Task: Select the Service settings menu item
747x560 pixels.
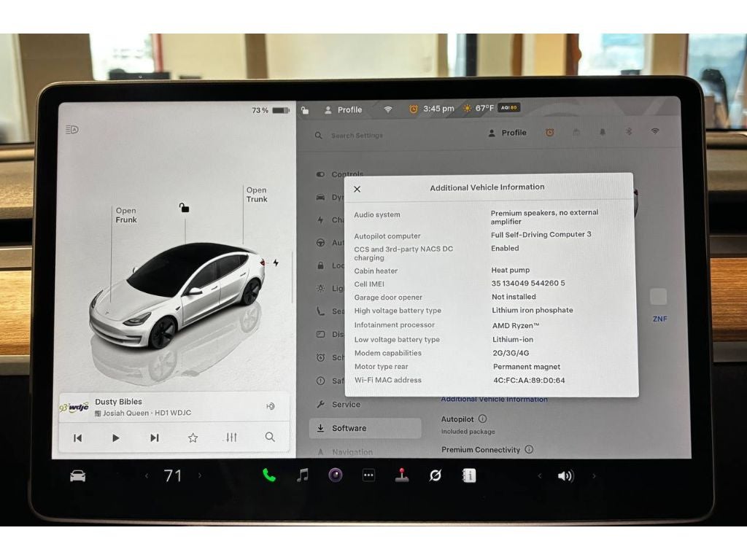Action: [x=346, y=405]
